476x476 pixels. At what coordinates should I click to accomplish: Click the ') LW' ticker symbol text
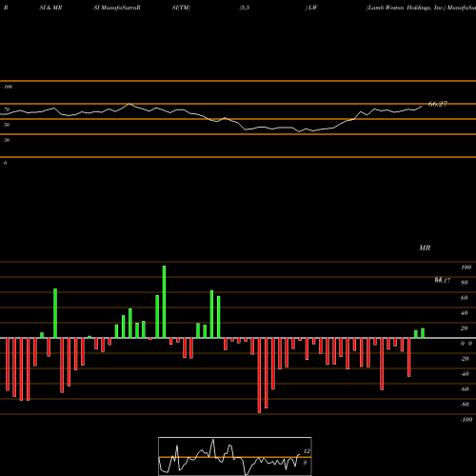tap(311, 8)
